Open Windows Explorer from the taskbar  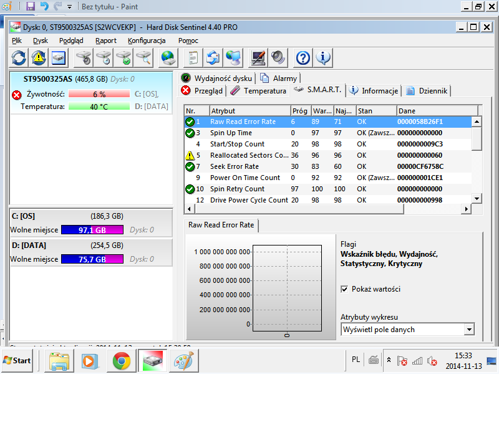coord(59,361)
